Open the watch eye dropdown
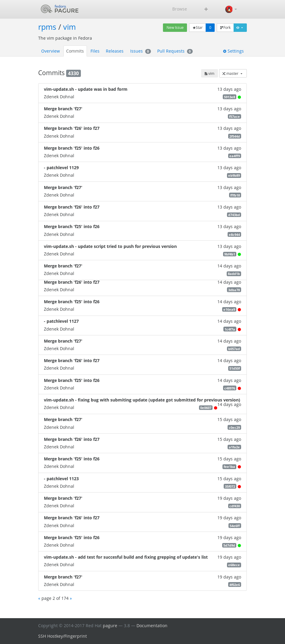285x644 pixels. point(240,28)
